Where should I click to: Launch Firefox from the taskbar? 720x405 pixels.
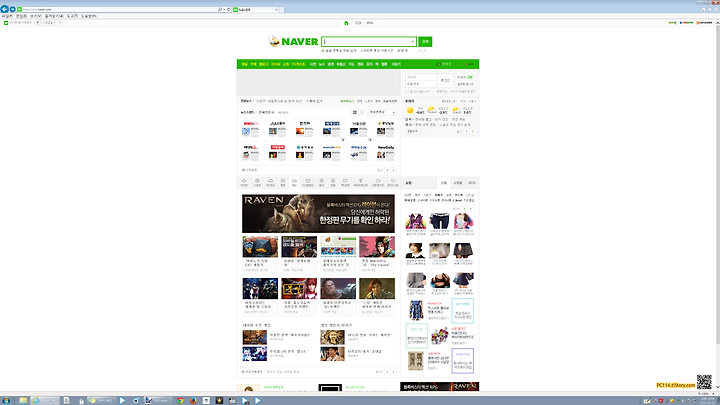pos(193,400)
